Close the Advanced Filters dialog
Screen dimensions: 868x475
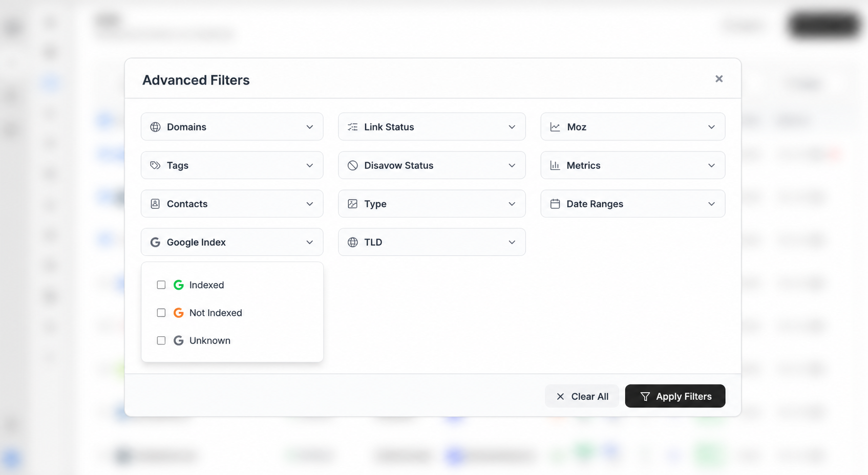point(719,79)
